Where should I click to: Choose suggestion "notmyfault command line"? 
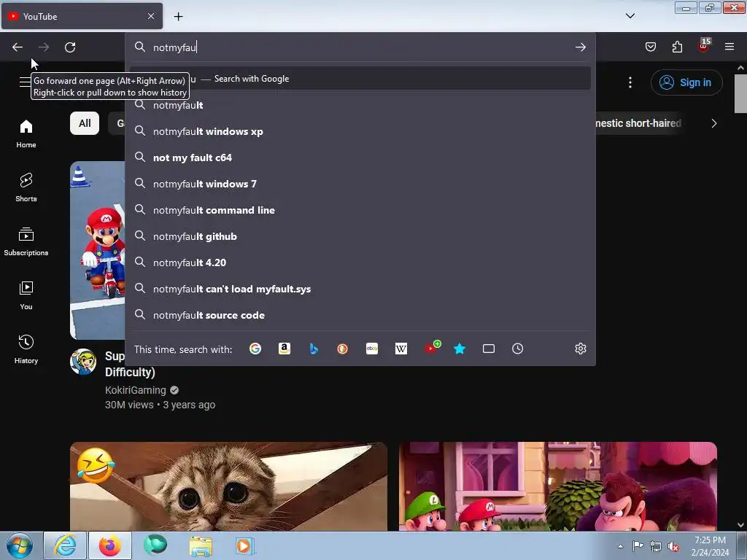(x=360, y=210)
